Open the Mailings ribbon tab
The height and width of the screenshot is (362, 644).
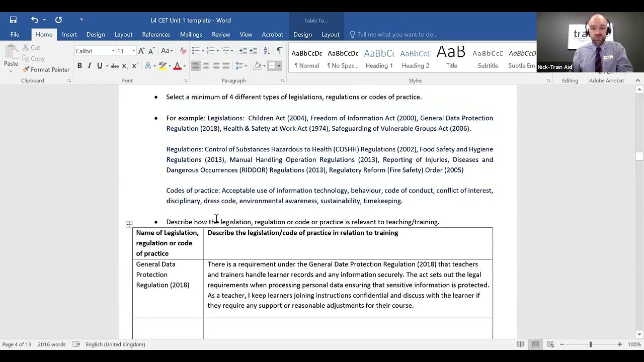(191, 34)
